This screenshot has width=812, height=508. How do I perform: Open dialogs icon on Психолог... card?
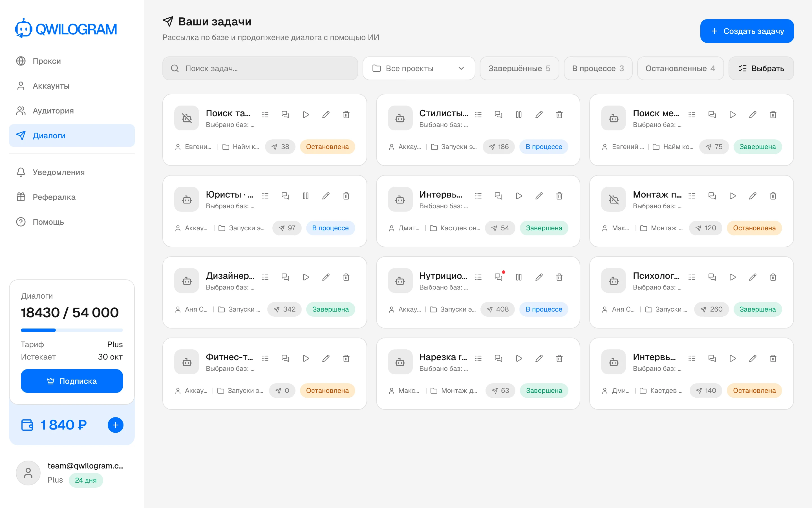point(712,277)
